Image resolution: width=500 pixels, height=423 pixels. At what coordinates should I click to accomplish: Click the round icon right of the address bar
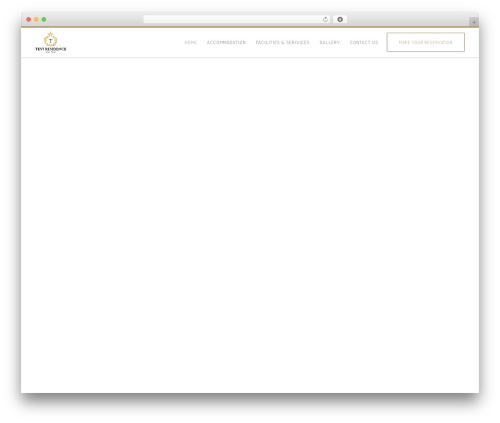click(x=340, y=19)
